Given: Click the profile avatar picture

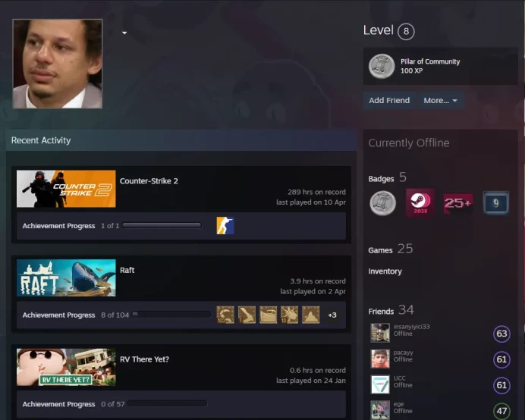Looking at the screenshot, I should pos(57,64).
